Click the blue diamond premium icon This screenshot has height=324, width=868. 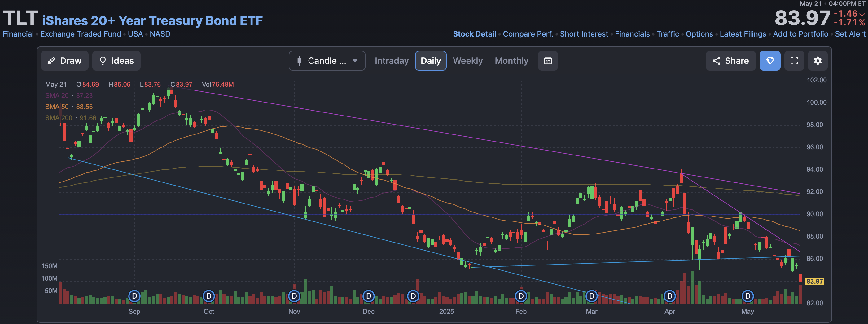(x=769, y=61)
